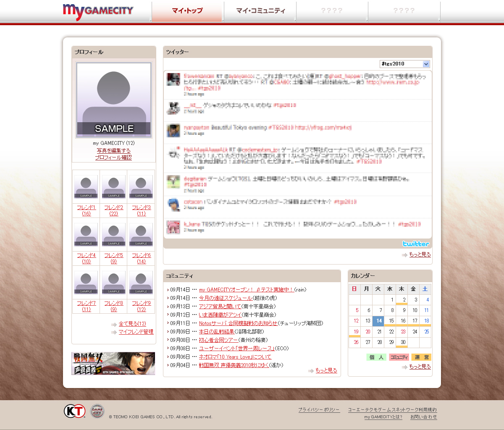Open my GAMECITYとは? footer link

(383, 417)
